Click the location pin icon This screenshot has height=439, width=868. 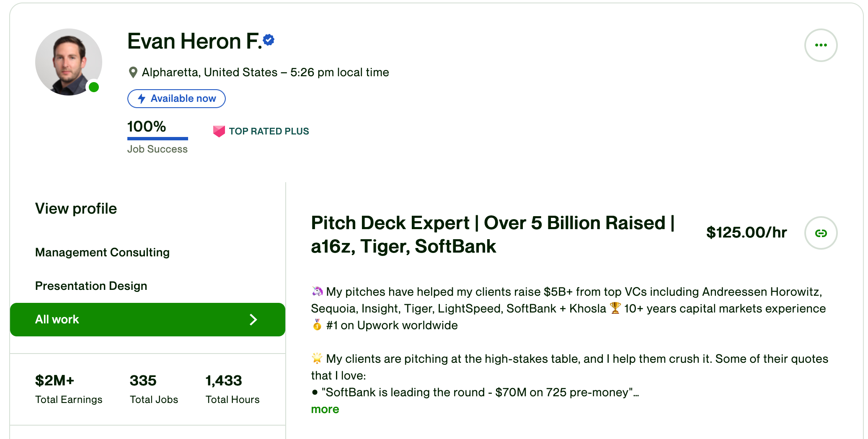133,72
